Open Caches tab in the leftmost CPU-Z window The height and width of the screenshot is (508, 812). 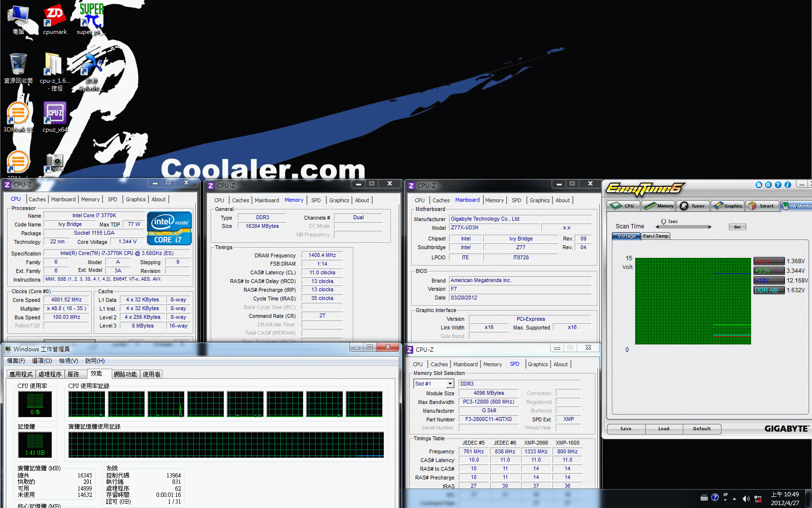pyautogui.click(x=37, y=199)
